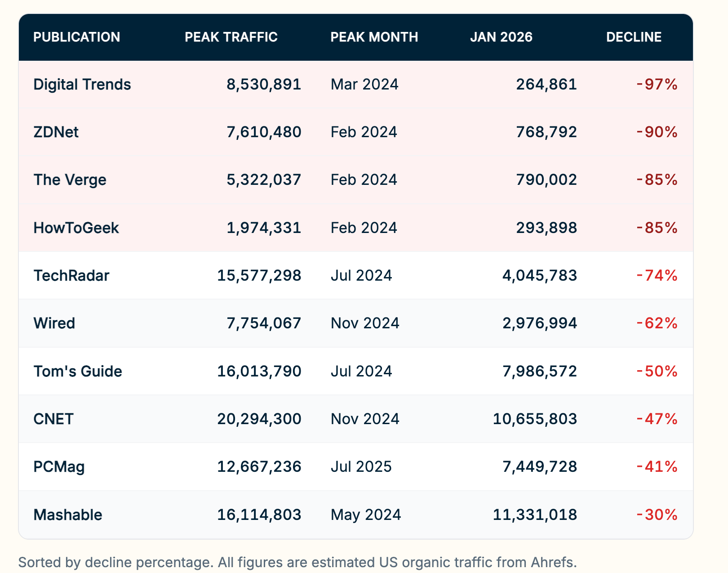Viewport: 728px width, 573px height.
Task: Select The Verge publication name
Action: point(70,180)
